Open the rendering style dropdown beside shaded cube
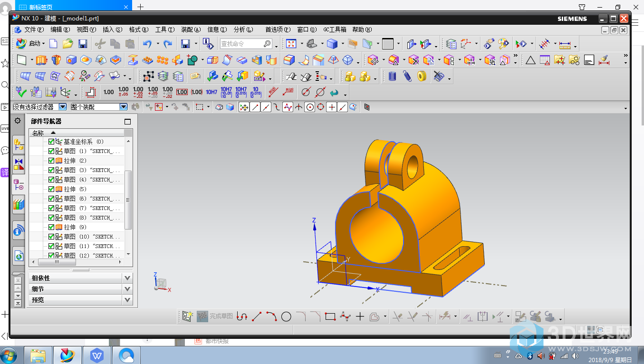 click(343, 44)
